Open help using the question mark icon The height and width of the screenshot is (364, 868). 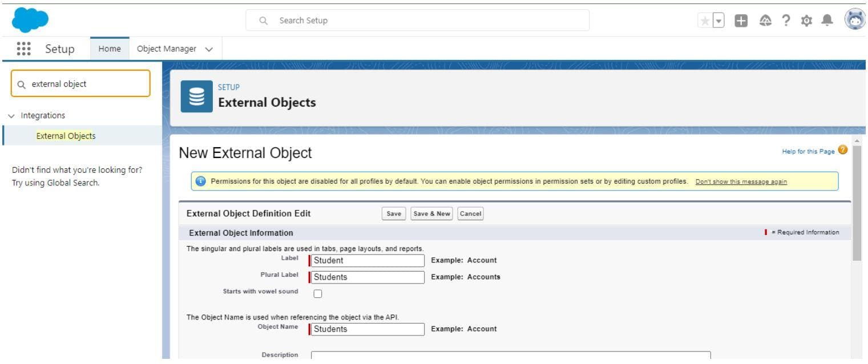pyautogui.click(x=786, y=20)
